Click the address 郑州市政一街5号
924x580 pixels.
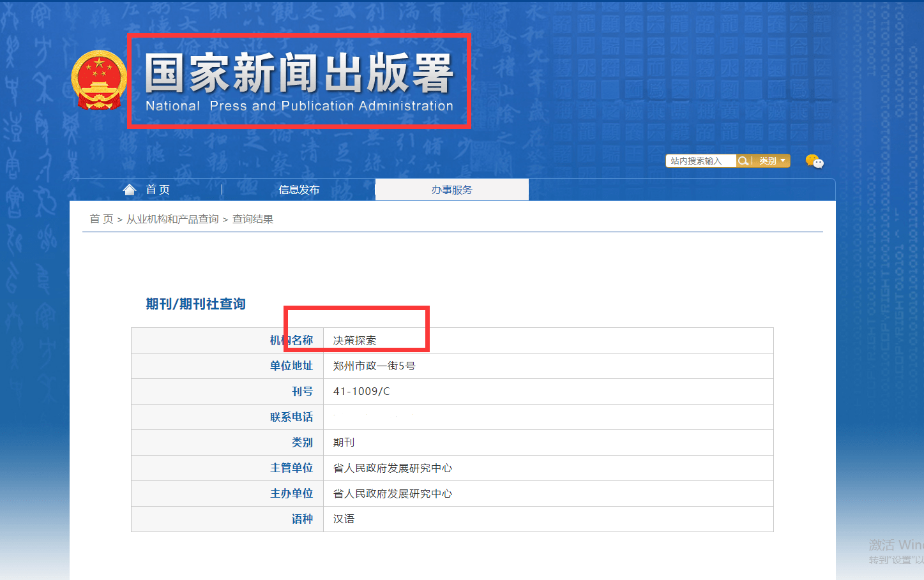point(374,366)
